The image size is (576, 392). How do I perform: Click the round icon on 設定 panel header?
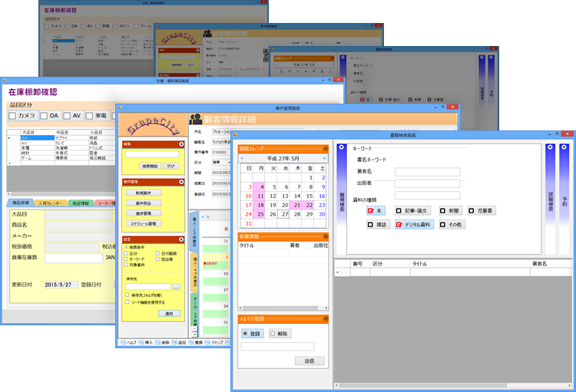[x=181, y=239]
